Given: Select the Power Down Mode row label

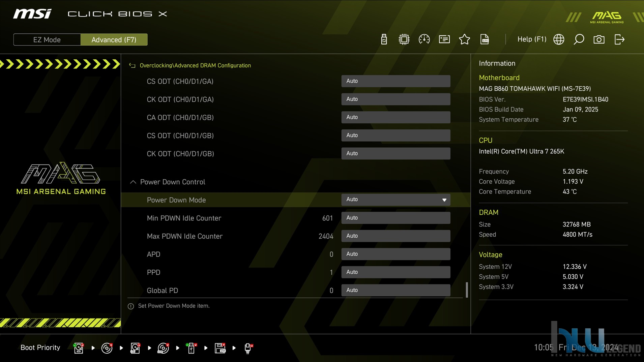Looking at the screenshot, I should (x=176, y=200).
